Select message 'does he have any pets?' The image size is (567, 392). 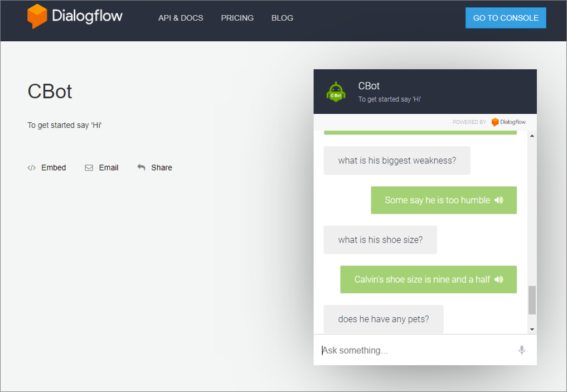384,319
